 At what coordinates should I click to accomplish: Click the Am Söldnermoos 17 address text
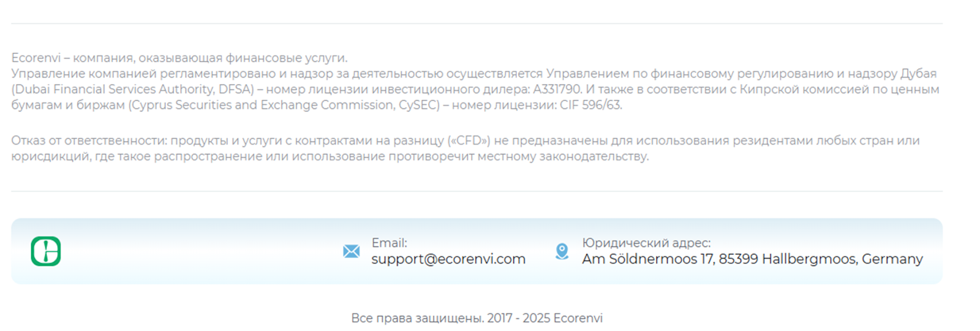tap(752, 259)
